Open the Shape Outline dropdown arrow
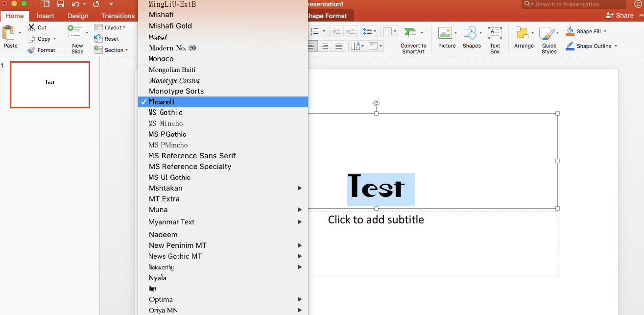The height and width of the screenshot is (315, 644). (616, 46)
